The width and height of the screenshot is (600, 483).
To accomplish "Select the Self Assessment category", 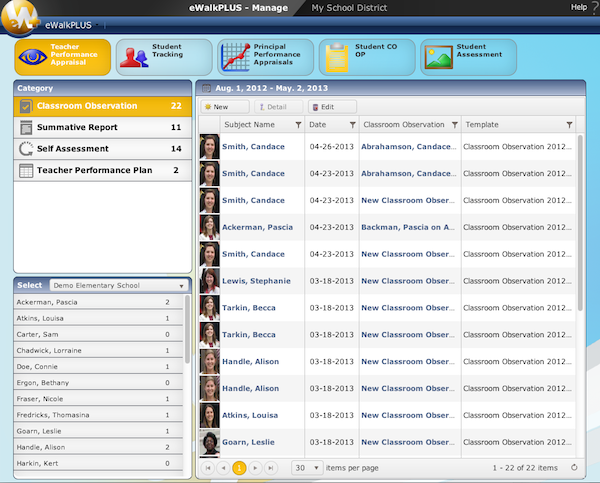I will point(103,149).
